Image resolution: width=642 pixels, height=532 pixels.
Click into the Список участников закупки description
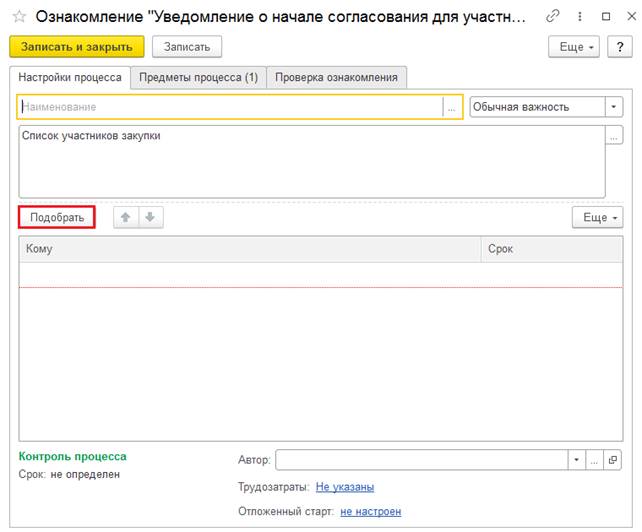click(312, 162)
